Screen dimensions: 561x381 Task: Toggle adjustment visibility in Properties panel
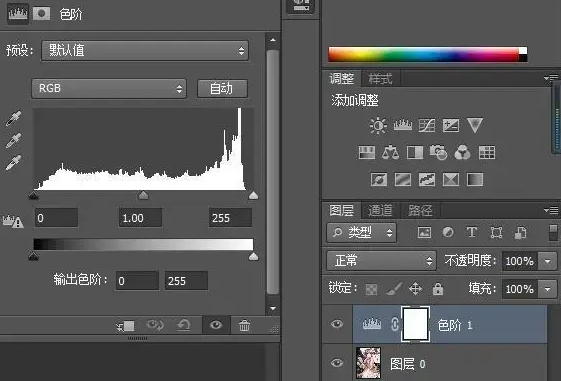coord(216,325)
